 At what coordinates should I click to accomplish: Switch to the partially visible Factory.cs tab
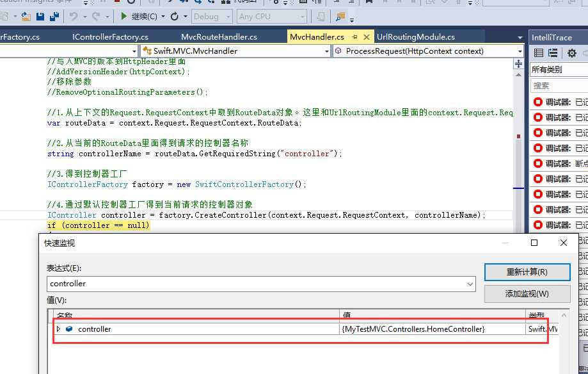[20, 37]
